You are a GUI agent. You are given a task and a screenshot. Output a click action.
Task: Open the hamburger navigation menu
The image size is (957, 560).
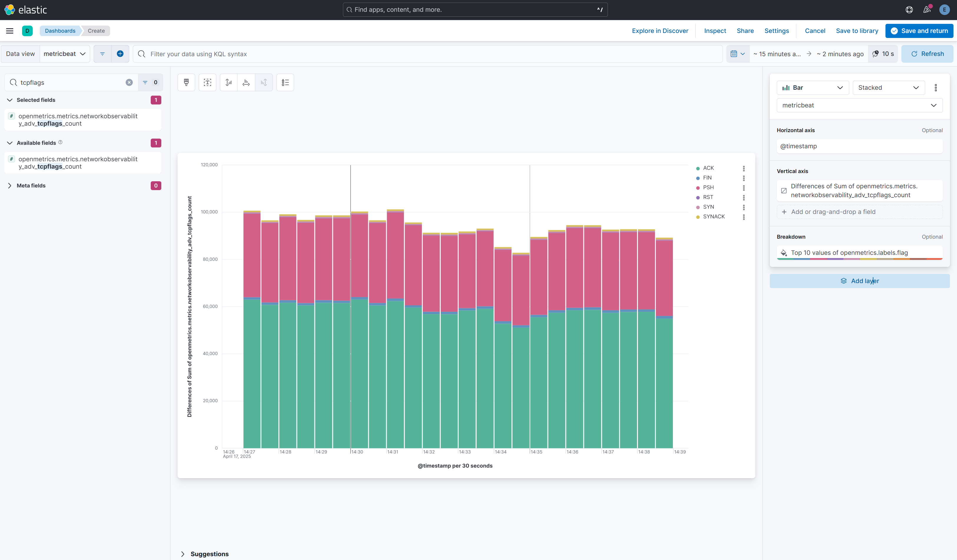tap(10, 31)
